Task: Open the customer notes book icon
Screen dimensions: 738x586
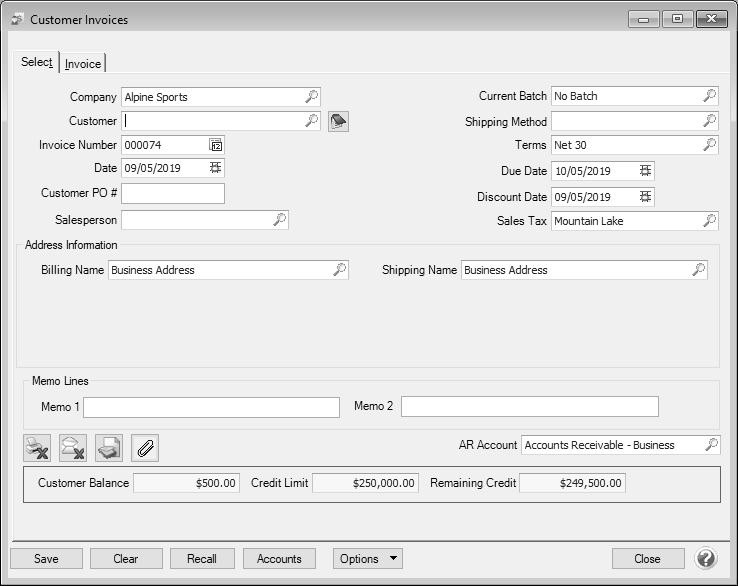Action: pyautogui.click(x=338, y=121)
